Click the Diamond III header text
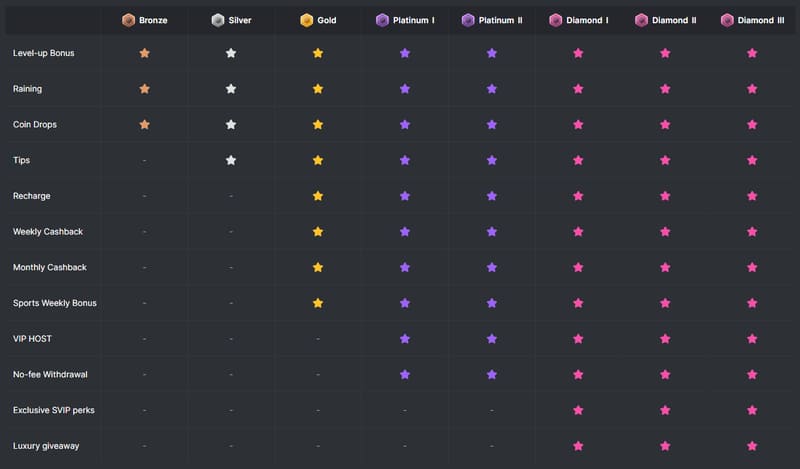Screen dimensions: 800x469 (x=761, y=20)
